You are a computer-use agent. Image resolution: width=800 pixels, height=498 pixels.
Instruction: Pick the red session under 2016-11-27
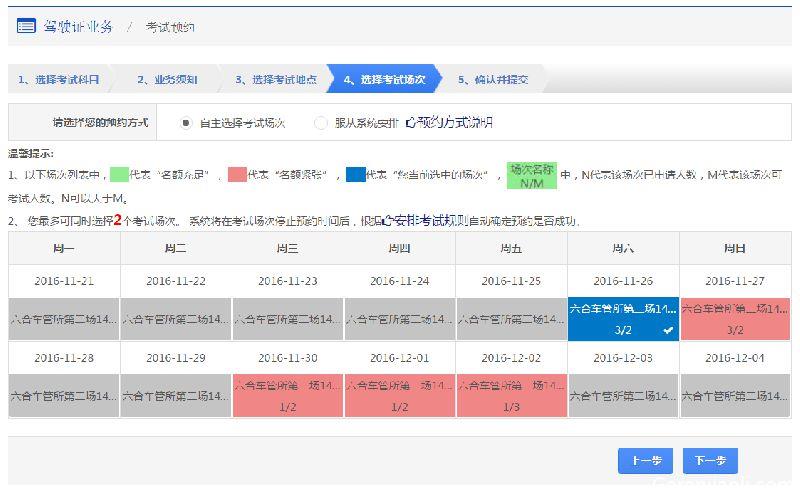(x=735, y=319)
